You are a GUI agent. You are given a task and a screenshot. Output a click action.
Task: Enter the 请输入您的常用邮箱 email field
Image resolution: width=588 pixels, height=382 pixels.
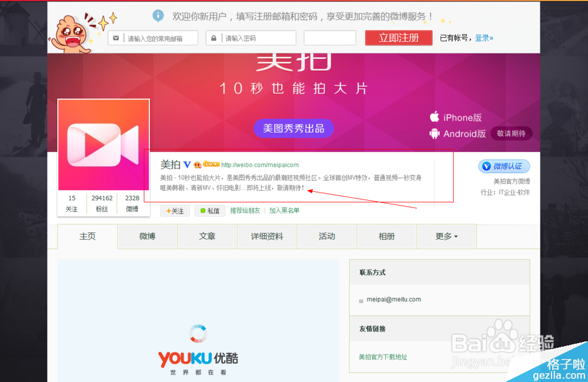[153, 38]
